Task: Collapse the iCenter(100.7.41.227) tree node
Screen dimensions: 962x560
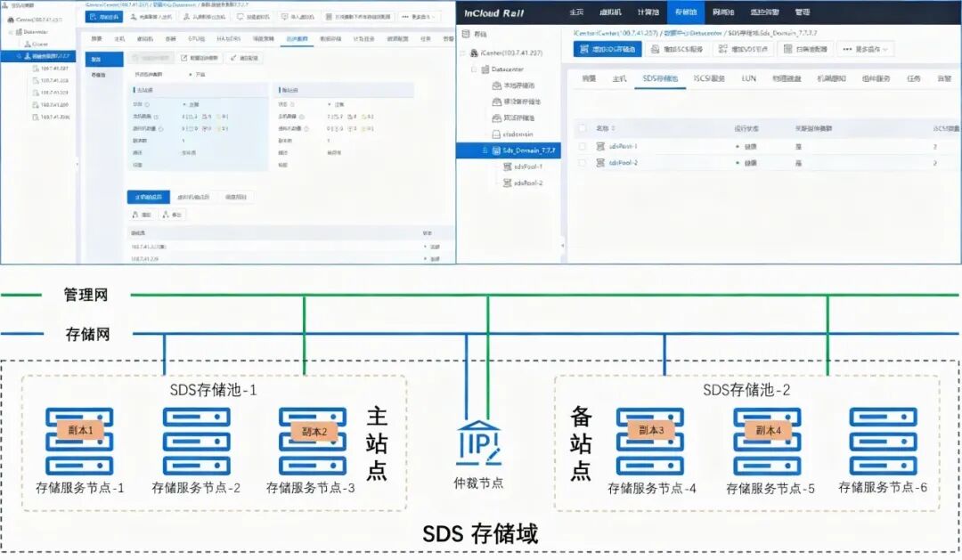Action: tap(462, 53)
